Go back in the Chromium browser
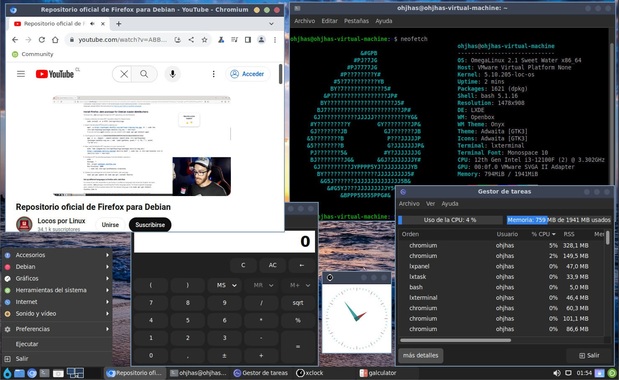This screenshot has height=380, width=619. 15,39
